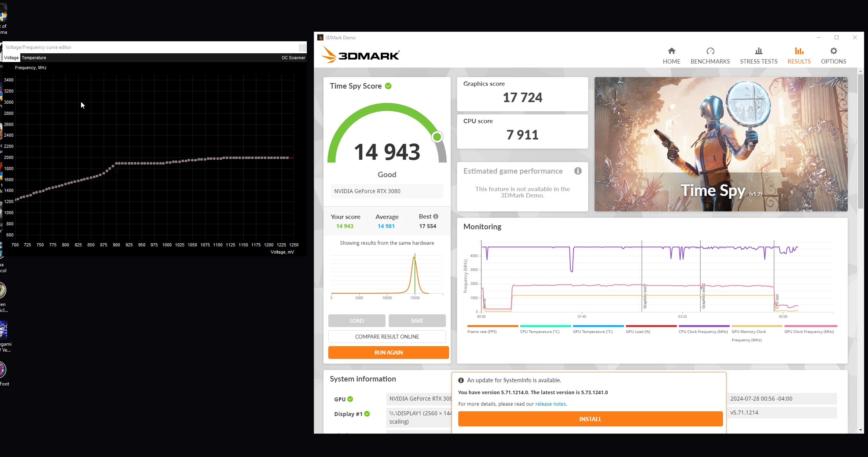868x457 pixels.
Task: Click the NVIDIA GeForce RTX 3080 field
Action: pos(387,191)
